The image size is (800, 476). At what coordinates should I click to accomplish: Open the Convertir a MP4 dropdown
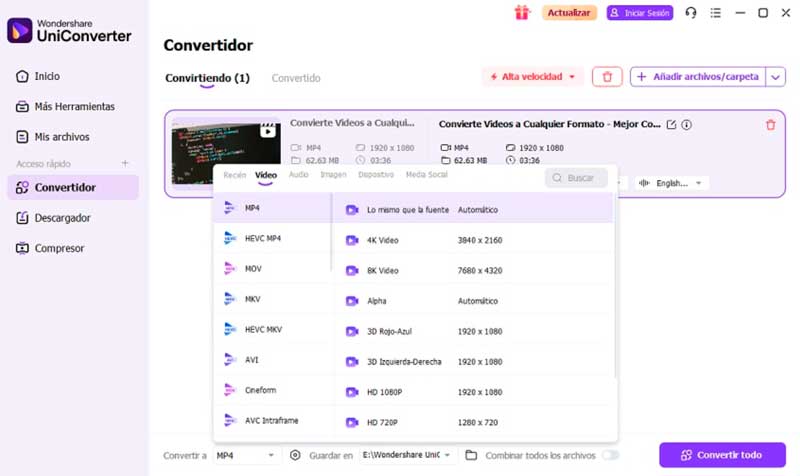(x=245, y=455)
